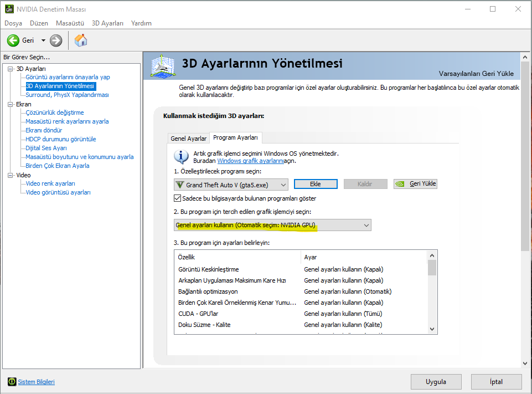The width and height of the screenshot is (532, 394).
Task: Click the blue info icon
Action: tap(181, 157)
